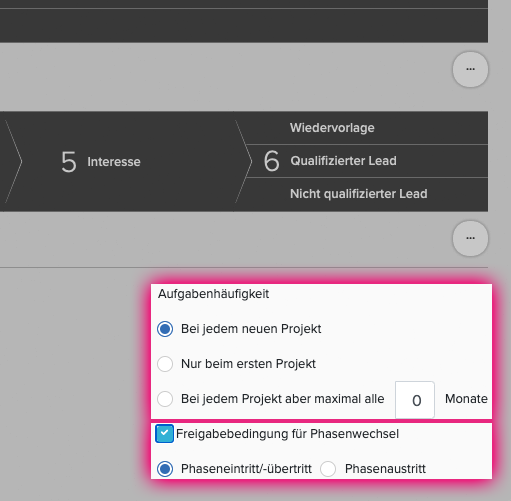Select 'Bei jedem neuen Projekt' radio option
The height and width of the screenshot is (501, 511).
coord(165,329)
